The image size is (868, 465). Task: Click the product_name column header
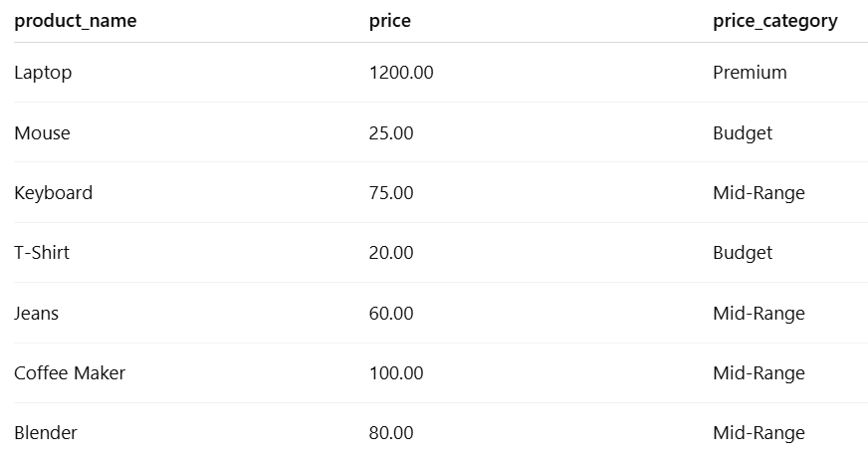[76, 21]
